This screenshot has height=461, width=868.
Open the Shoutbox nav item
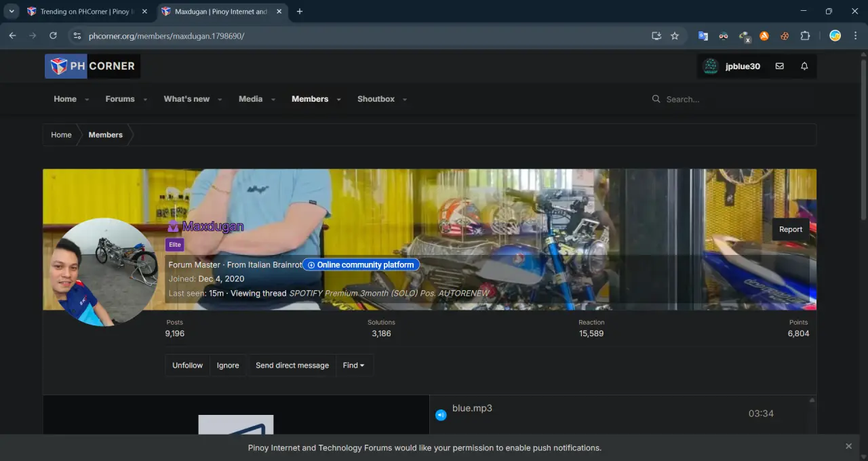376,99
